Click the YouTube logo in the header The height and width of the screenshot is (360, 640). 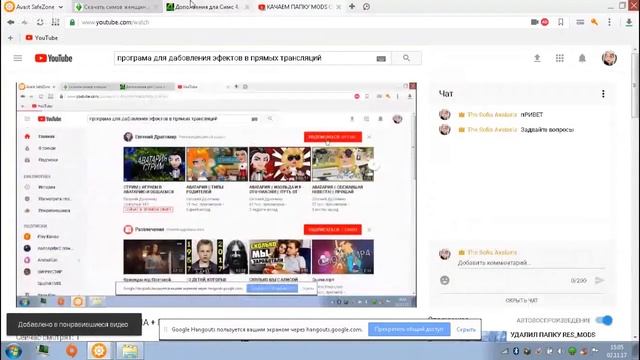[53, 58]
